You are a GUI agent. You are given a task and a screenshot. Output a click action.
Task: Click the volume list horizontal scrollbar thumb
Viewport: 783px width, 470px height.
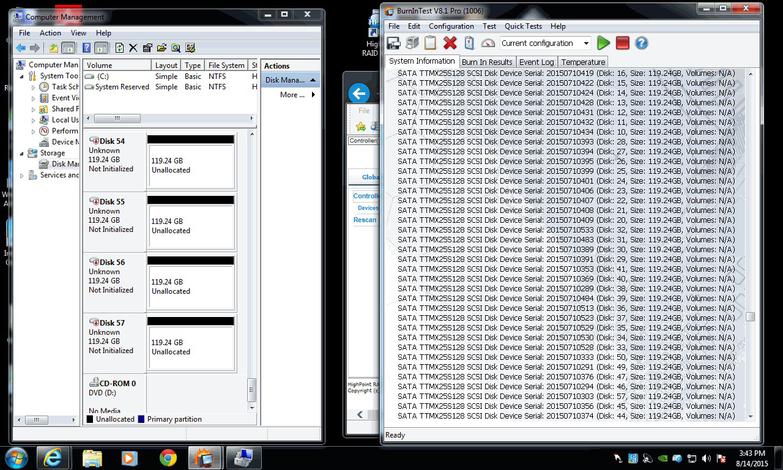(117, 118)
